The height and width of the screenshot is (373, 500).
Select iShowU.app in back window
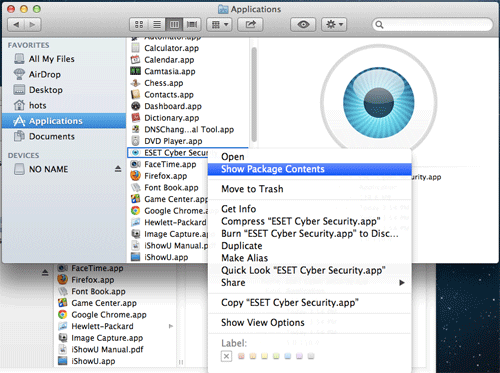pyautogui.click(x=86, y=361)
